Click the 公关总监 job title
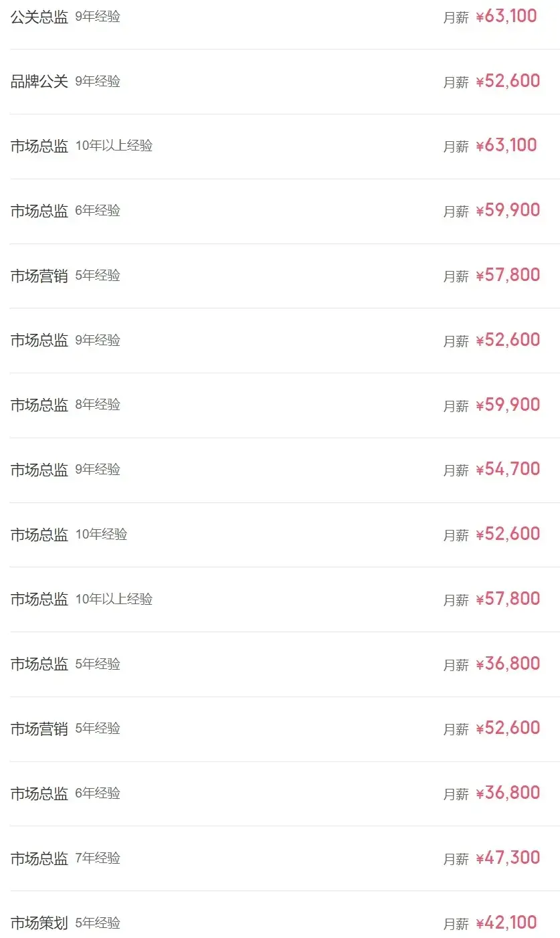This screenshot has width=560, height=938. pos(39,17)
